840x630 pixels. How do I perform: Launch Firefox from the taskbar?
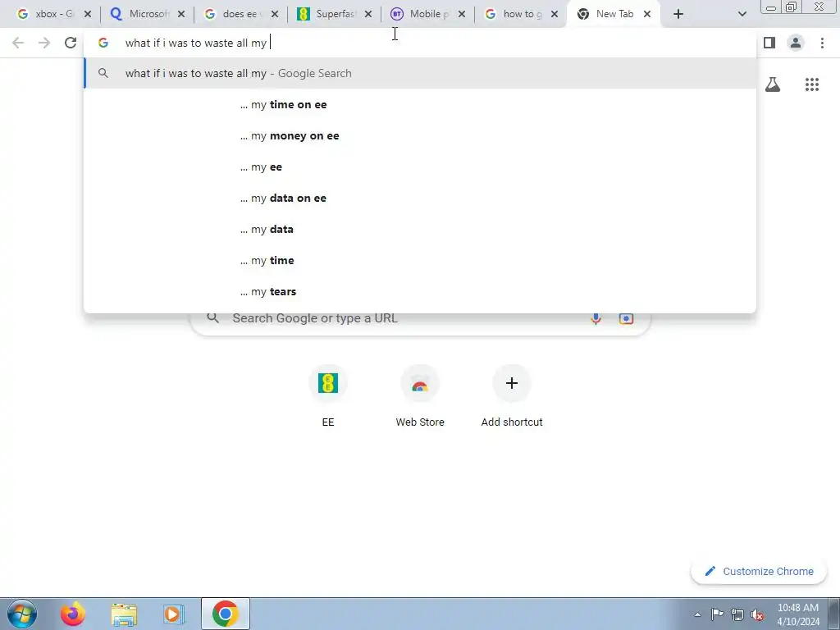coord(72,614)
